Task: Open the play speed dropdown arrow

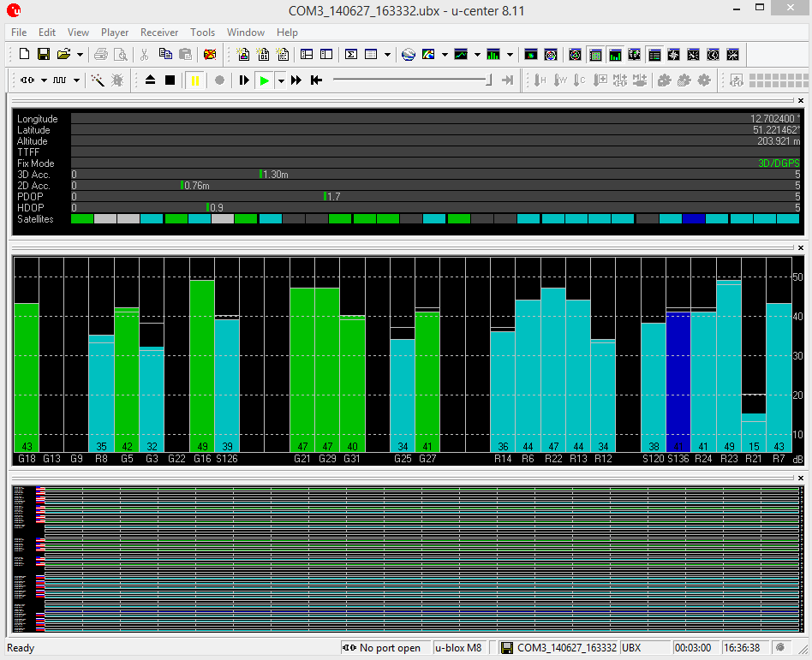Action: (x=280, y=80)
